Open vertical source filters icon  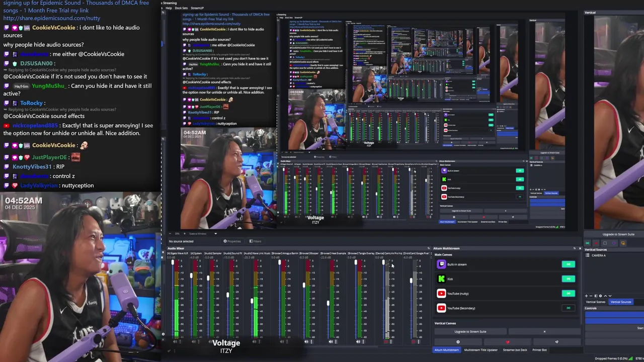[x=596, y=296]
